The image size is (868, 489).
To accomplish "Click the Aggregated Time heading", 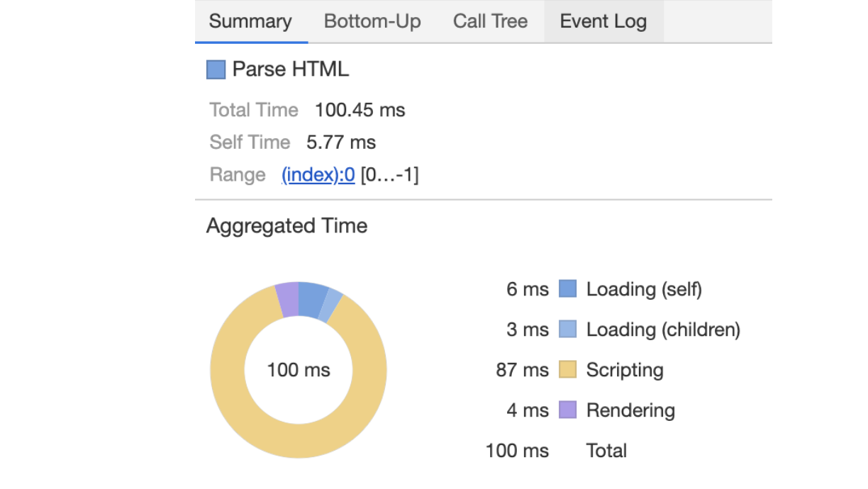I will pyautogui.click(x=286, y=226).
